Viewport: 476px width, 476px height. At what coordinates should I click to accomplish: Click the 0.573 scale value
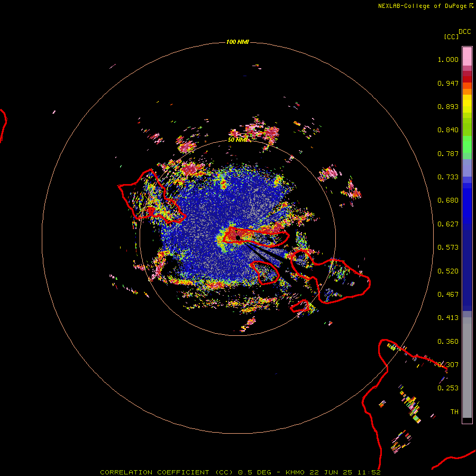coord(448,248)
